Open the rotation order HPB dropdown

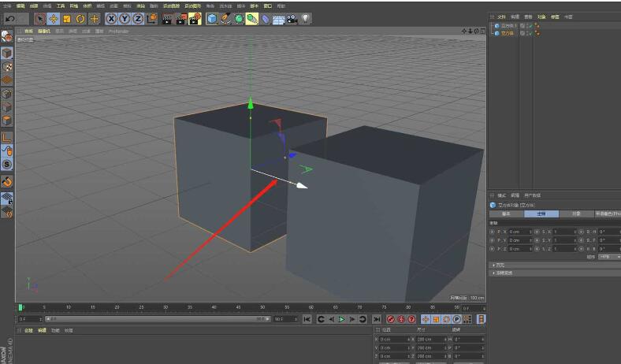(x=608, y=257)
